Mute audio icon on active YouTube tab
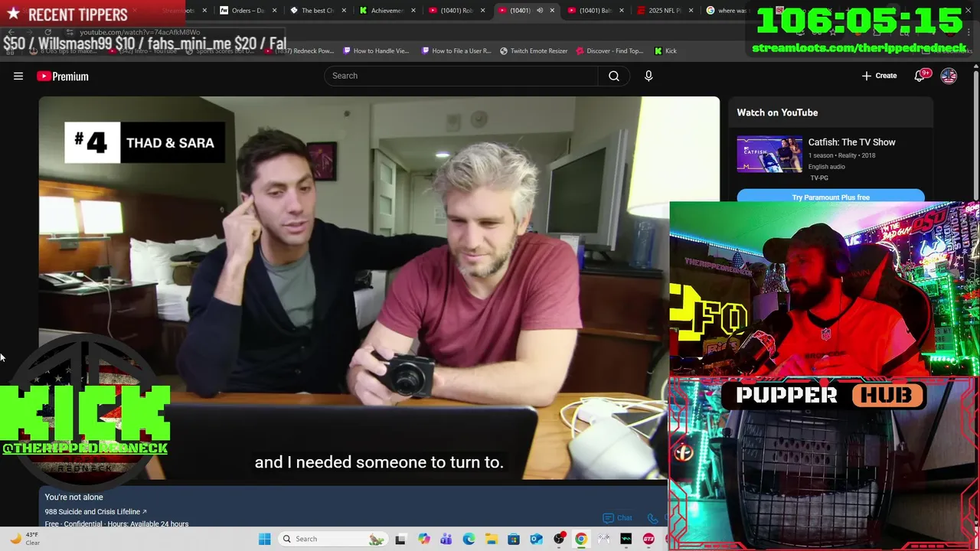This screenshot has width=980, height=551. click(x=540, y=11)
